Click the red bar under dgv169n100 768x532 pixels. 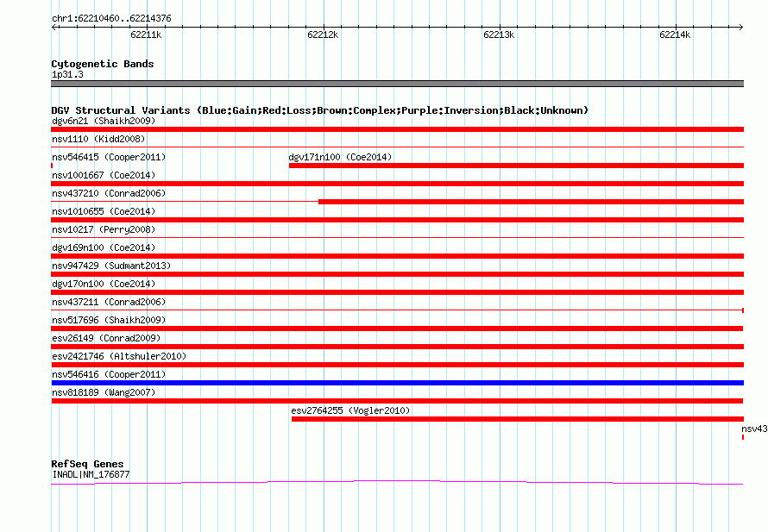(x=397, y=256)
